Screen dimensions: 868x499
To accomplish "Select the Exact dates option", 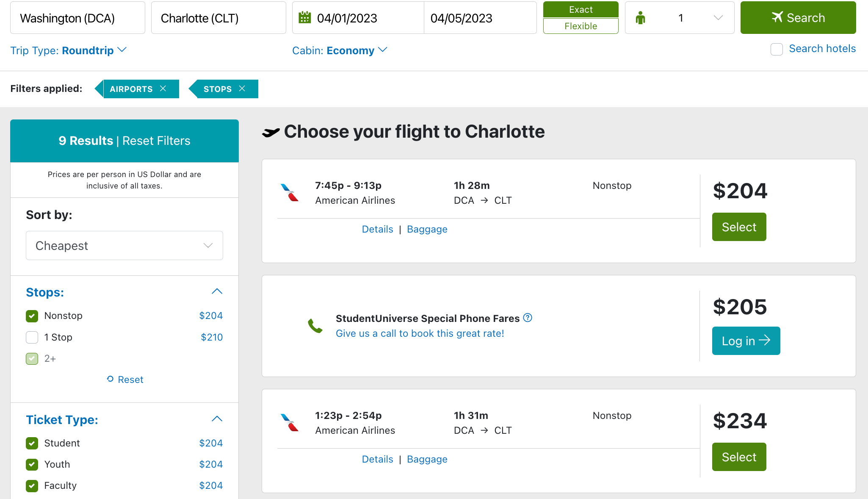I will (x=581, y=9).
